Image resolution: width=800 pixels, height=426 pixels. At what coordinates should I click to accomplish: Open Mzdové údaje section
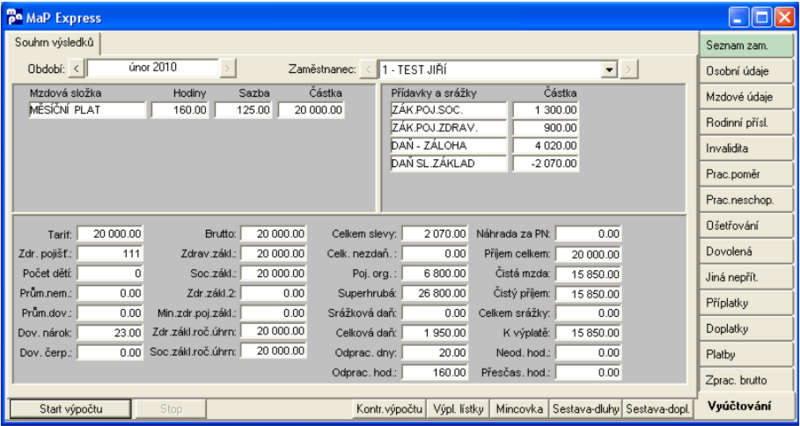[747, 97]
